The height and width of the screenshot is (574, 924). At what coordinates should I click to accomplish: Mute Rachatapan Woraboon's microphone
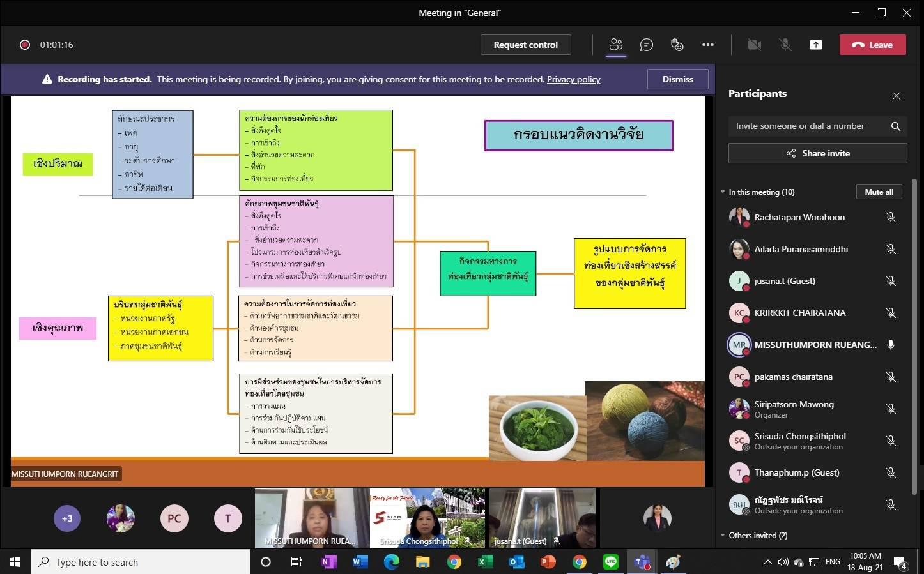point(891,217)
